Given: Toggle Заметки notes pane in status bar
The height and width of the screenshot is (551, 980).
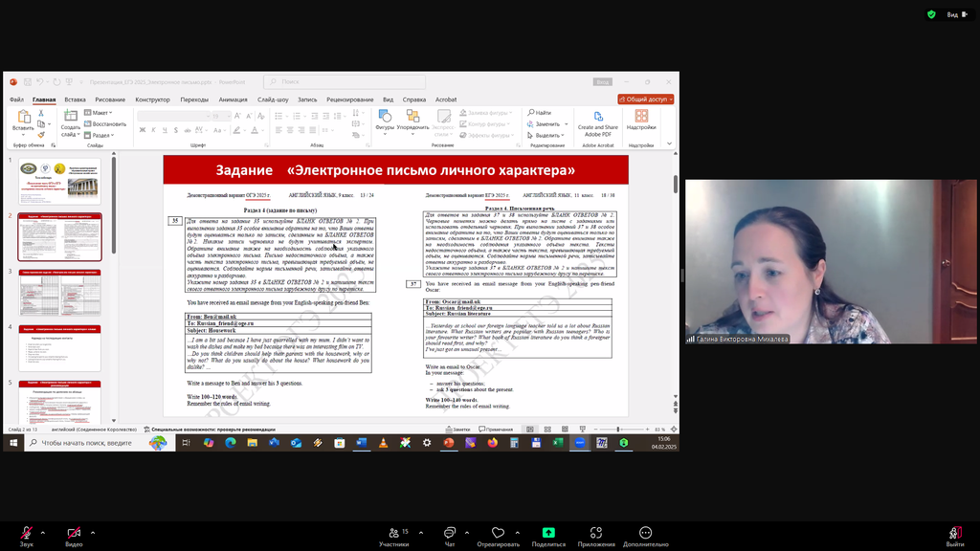Looking at the screenshot, I should coord(457,430).
